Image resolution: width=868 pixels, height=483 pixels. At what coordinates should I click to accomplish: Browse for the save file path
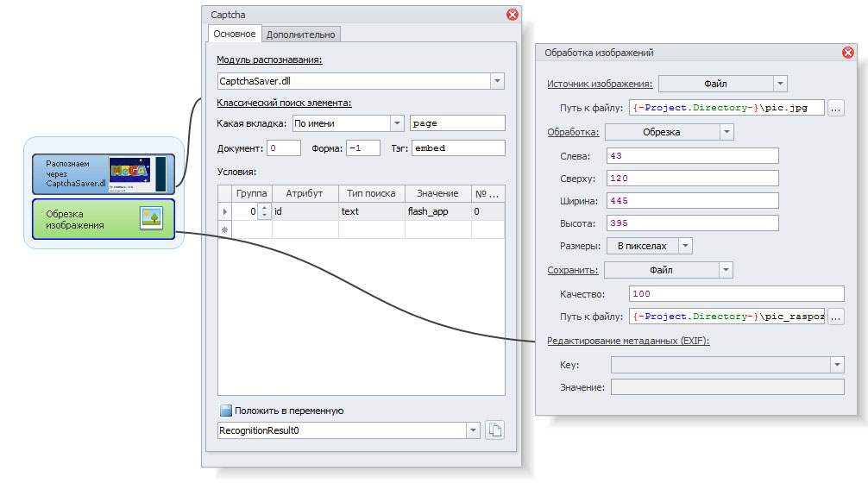click(x=836, y=317)
